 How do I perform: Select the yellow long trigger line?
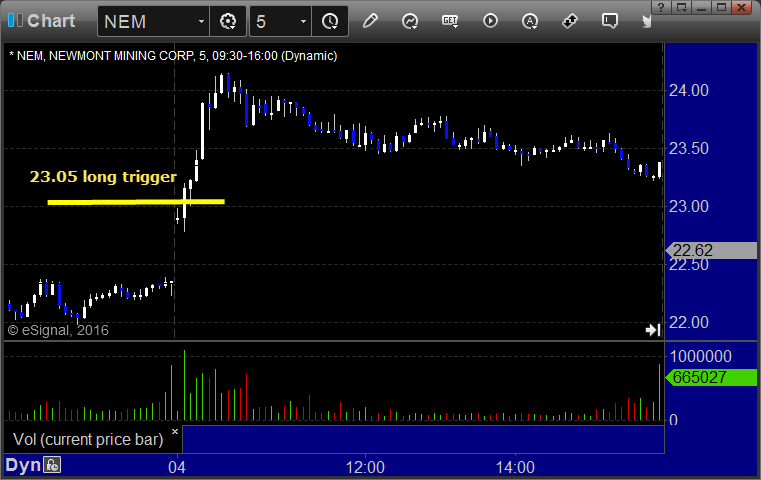coord(136,201)
